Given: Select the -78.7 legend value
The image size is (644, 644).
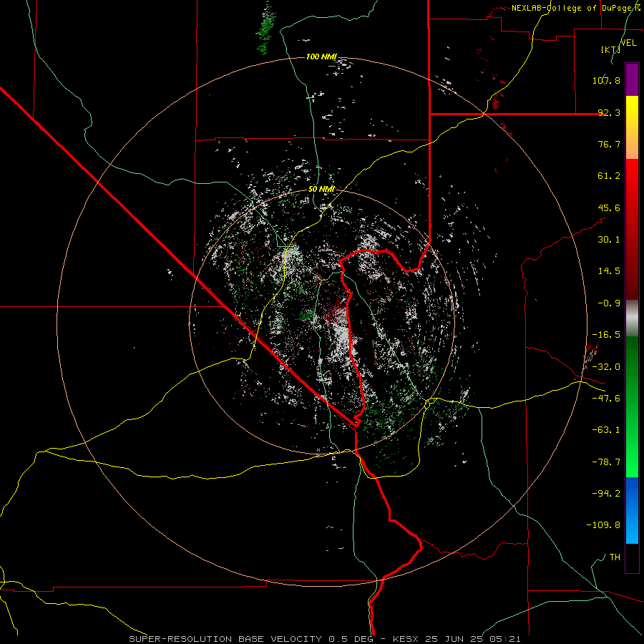Looking at the screenshot, I should tap(606, 462).
